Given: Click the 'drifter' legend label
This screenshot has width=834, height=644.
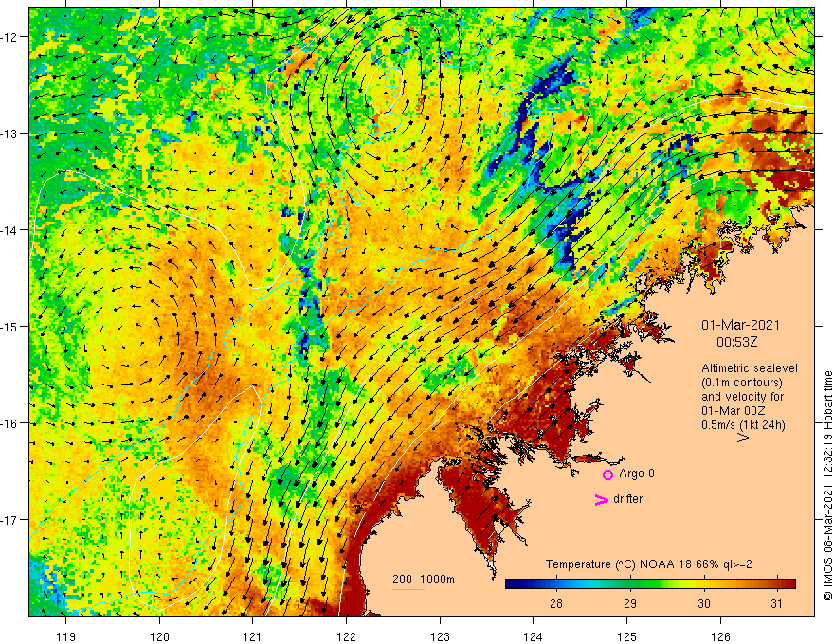Looking at the screenshot, I should pos(627,499).
